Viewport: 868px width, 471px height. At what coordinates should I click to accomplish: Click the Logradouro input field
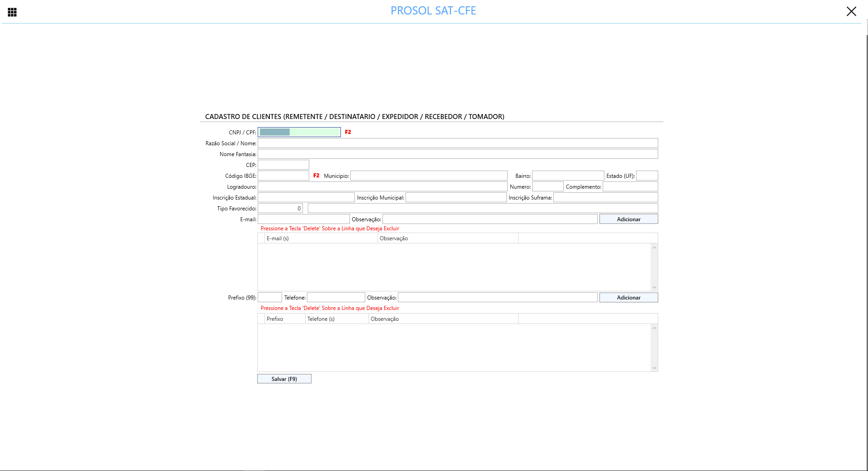382,186
